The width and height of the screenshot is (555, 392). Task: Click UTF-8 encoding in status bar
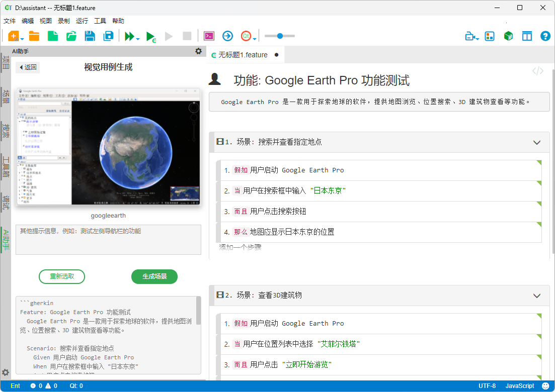tap(487, 386)
